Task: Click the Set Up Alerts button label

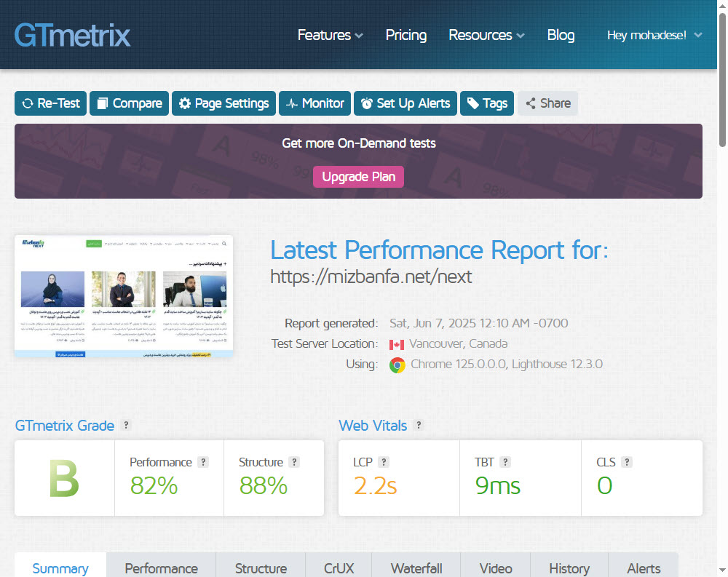Action: click(x=414, y=103)
